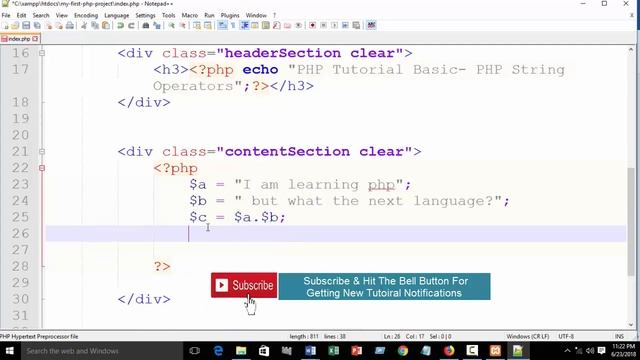Click the Run Macro Multiple Times icon
The width and height of the screenshot is (640, 360).
[x=345, y=25]
